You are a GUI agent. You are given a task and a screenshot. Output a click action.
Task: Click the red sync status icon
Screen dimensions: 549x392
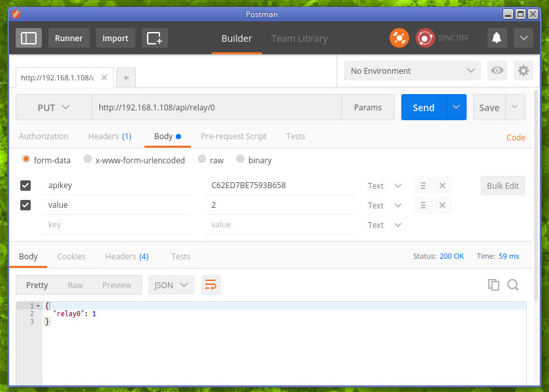pyautogui.click(x=425, y=38)
